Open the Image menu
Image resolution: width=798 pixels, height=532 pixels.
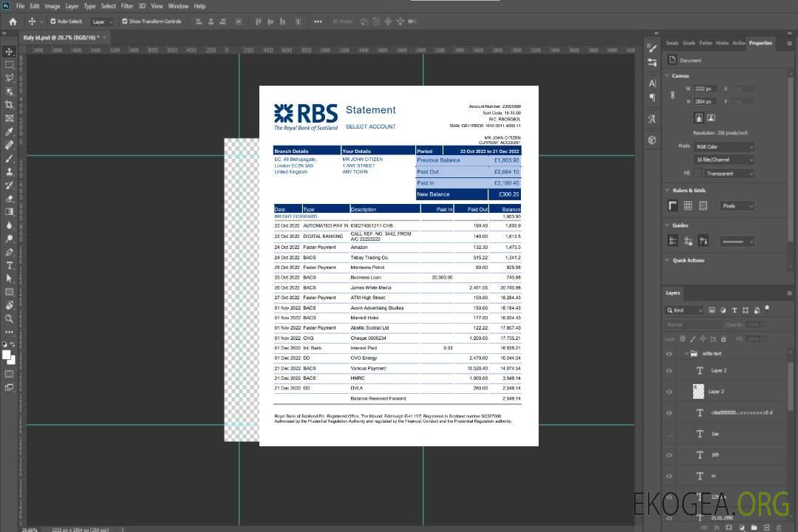[x=52, y=6]
